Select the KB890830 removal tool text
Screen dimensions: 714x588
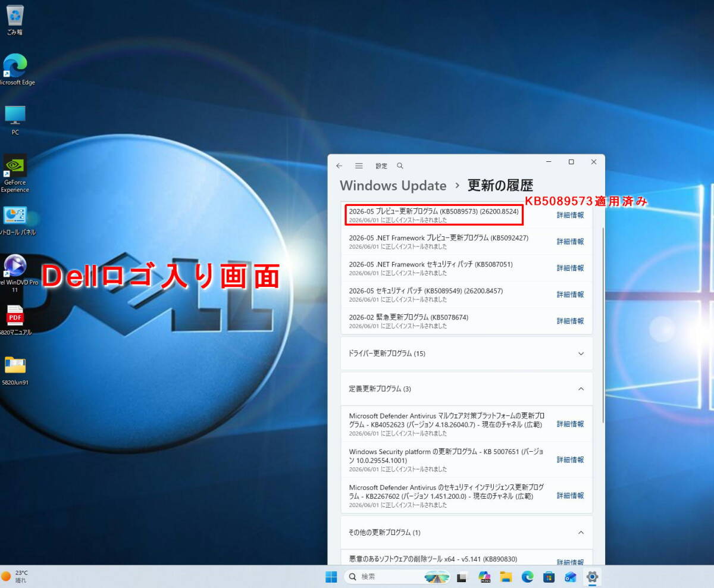click(x=433, y=559)
